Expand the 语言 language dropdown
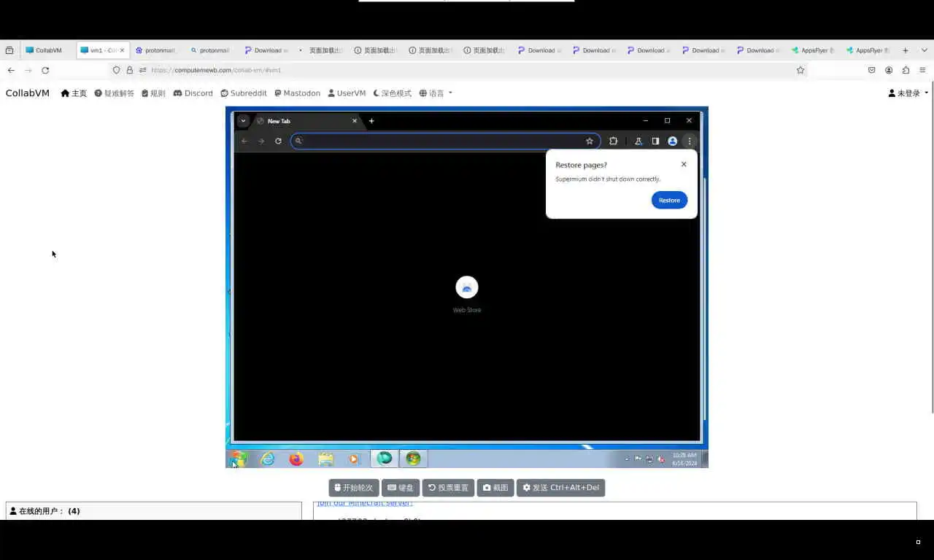This screenshot has height=560, width=934. pyautogui.click(x=436, y=93)
